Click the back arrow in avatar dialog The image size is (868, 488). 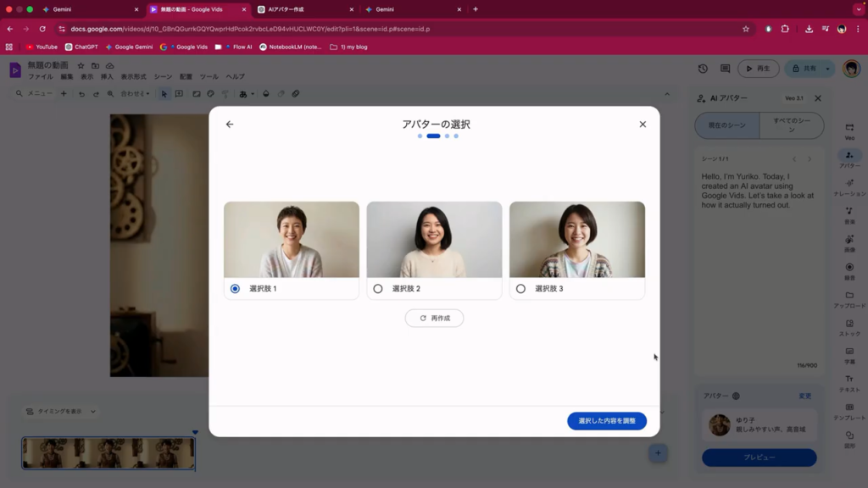tap(230, 125)
